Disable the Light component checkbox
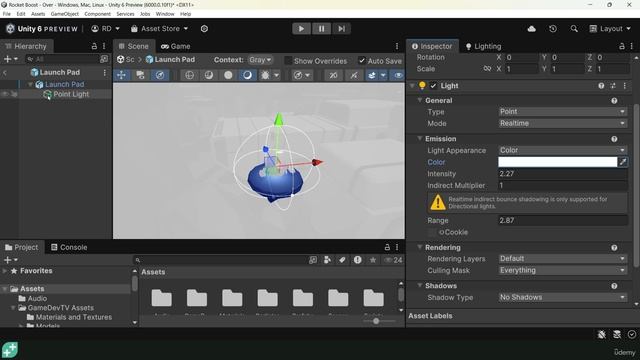The image size is (640, 360). pos(433,86)
